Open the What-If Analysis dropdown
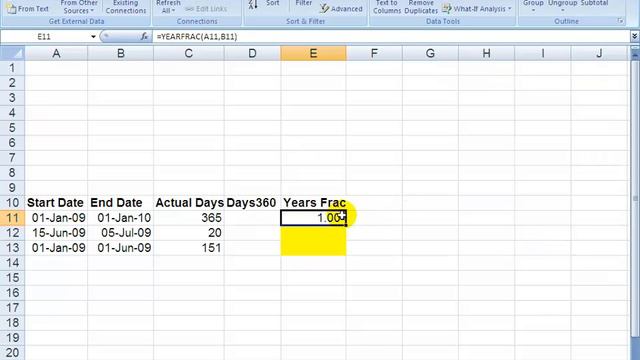The width and height of the screenshot is (640, 360). pyautogui.click(x=477, y=9)
